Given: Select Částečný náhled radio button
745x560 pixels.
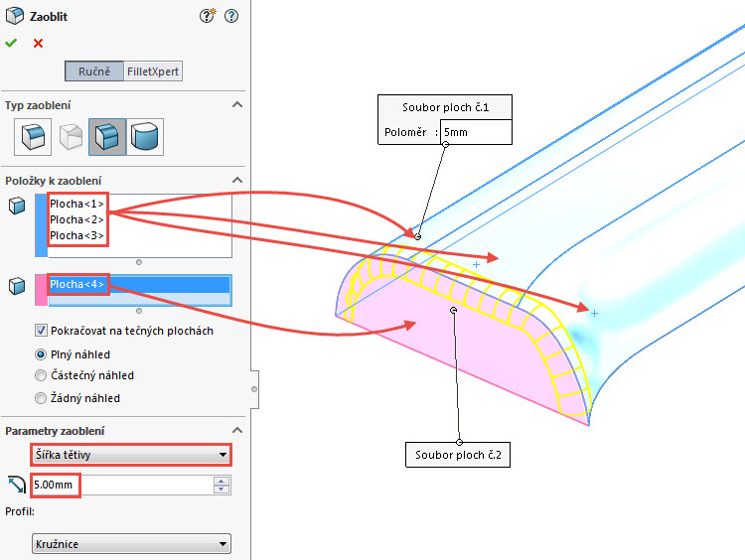Looking at the screenshot, I should pyautogui.click(x=41, y=375).
